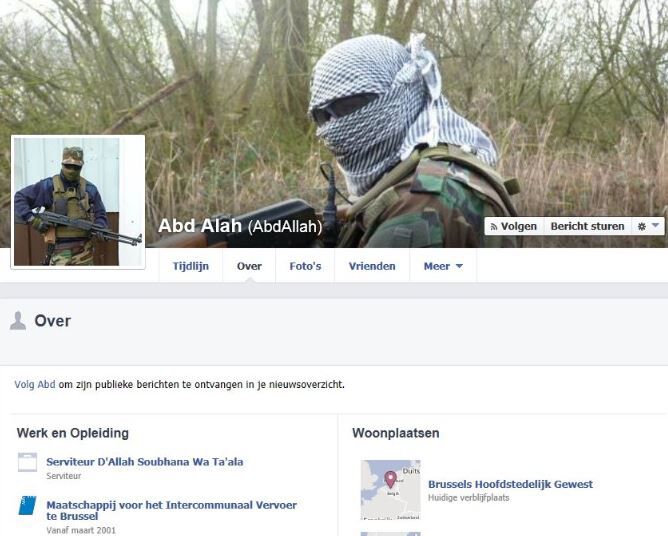The image size is (668, 536).
Task: Open Brussels Hoofdstedelijk Gewest link
Action: 510,484
